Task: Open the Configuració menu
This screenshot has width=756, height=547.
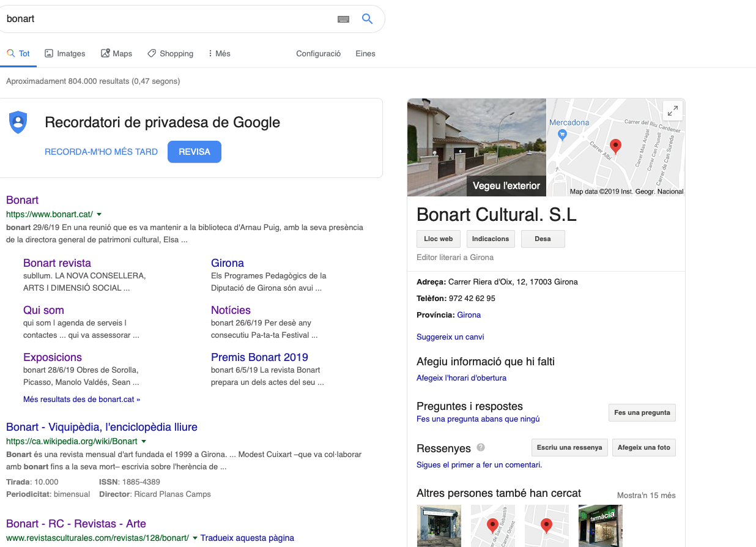Action: click(x=318, y=54)
